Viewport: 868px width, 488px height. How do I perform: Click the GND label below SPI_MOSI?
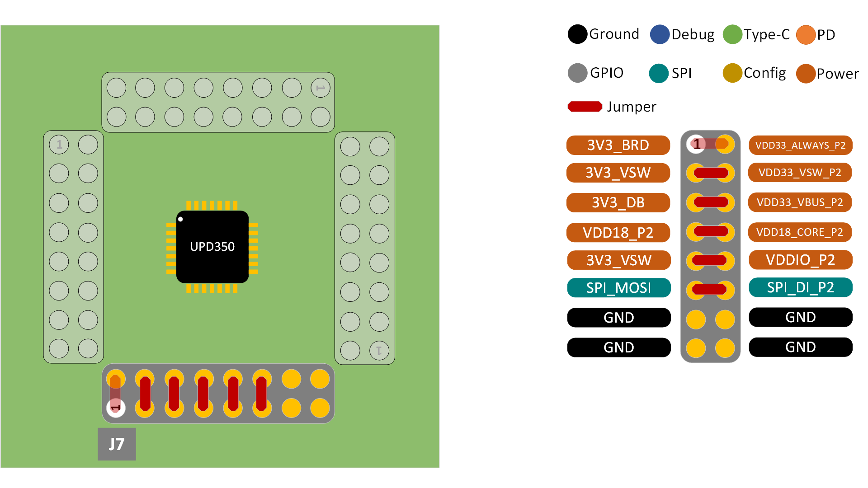[x=618, y=317]
